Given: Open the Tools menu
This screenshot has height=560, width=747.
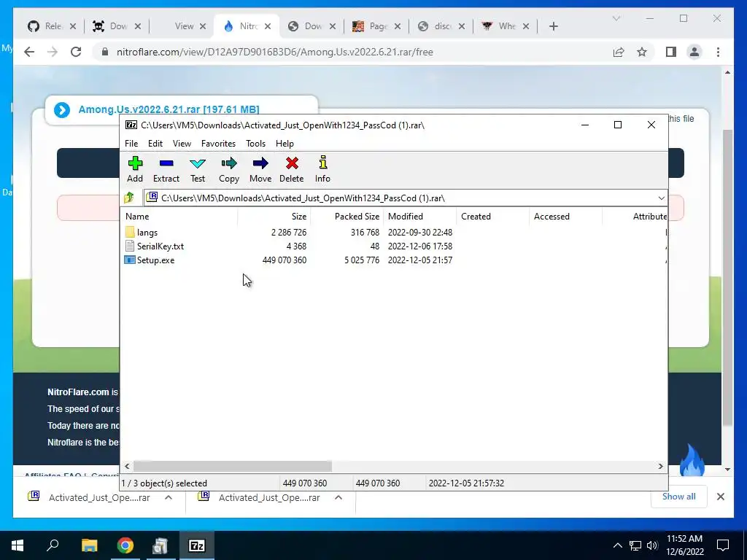Looking at the screenshot, I should (255, 144).
